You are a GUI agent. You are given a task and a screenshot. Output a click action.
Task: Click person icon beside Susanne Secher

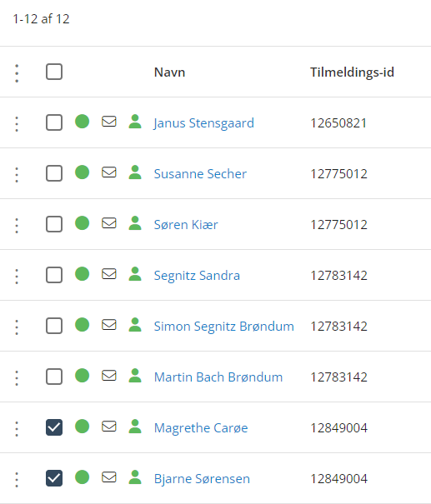[x=135, y=172]
